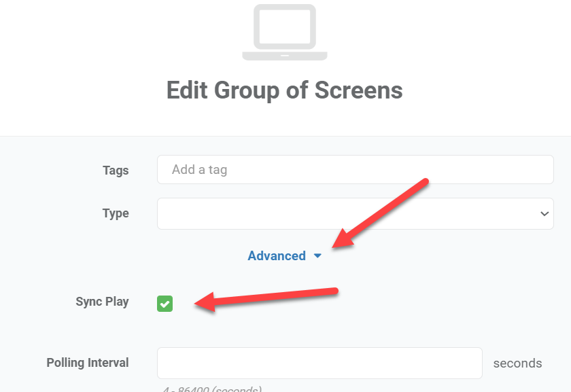
Task: Click into the Polling Interval field
Action: [319, 363]
